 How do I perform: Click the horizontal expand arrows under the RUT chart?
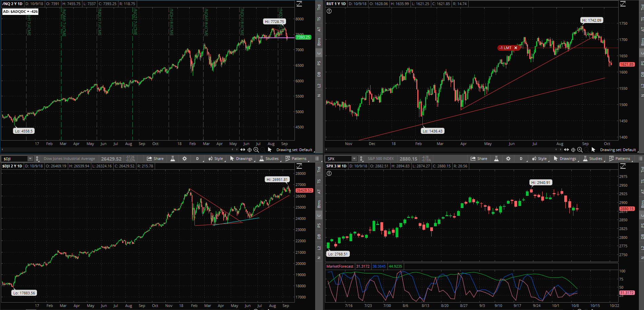coord(566,149)
